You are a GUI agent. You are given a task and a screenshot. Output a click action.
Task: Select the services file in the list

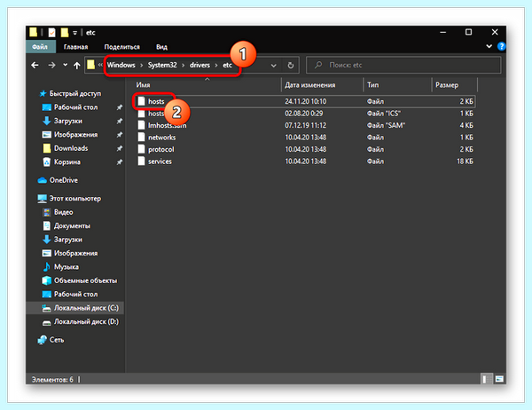160,162
